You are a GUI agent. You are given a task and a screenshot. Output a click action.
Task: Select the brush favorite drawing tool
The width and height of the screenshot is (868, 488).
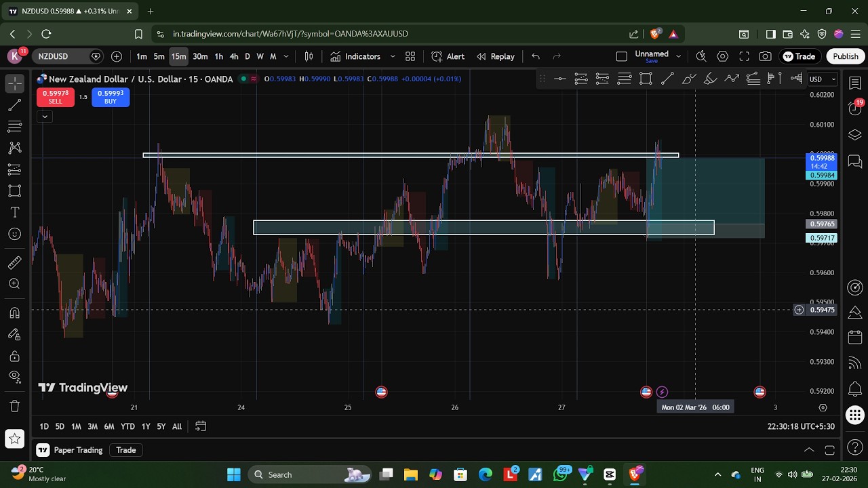[689, 79]
